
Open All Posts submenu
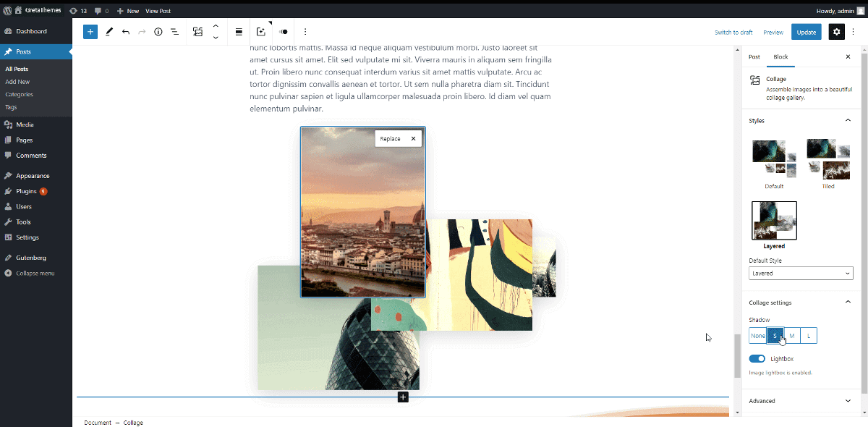(x=17, y=69)
